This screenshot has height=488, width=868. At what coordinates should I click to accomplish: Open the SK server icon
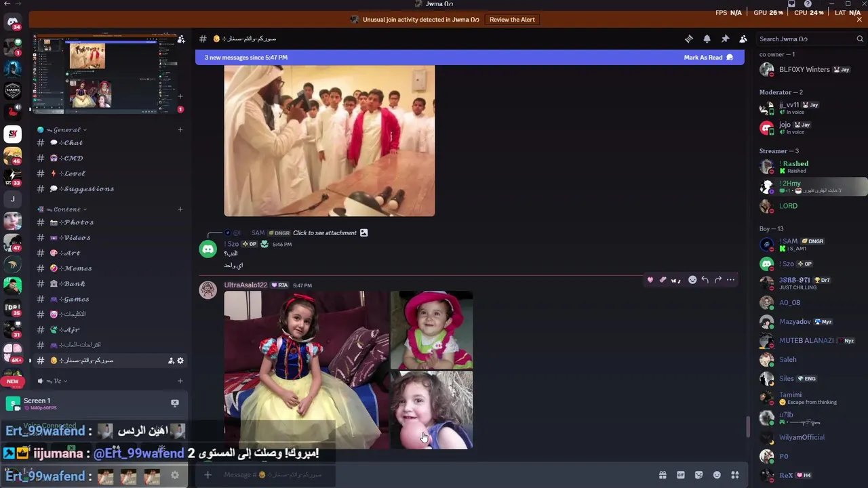click(12, 134)
